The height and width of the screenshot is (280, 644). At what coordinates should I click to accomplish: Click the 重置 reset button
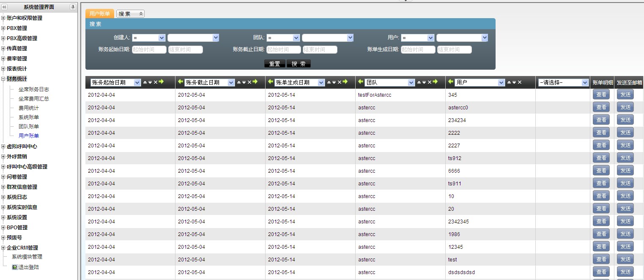coord(275,64)
